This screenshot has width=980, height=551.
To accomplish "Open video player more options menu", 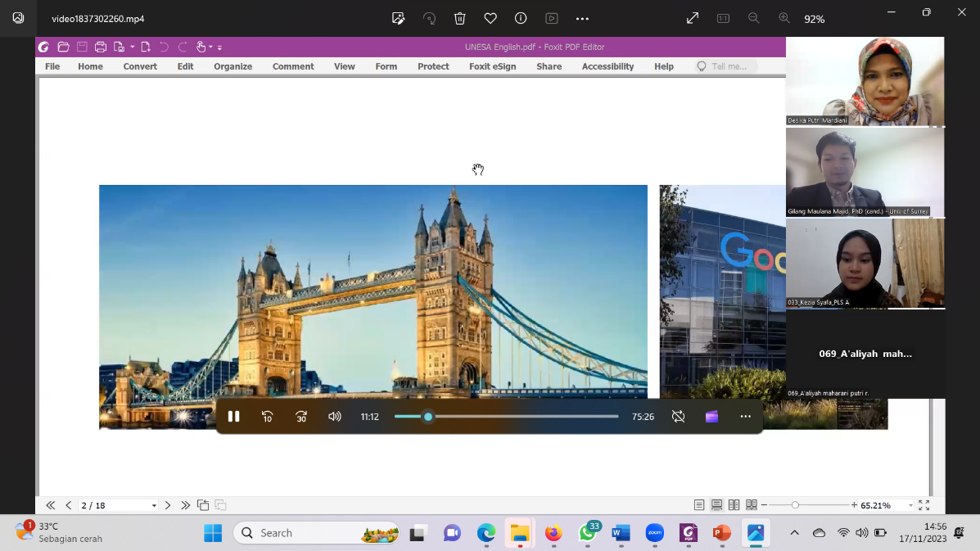I will pos(746,417).
